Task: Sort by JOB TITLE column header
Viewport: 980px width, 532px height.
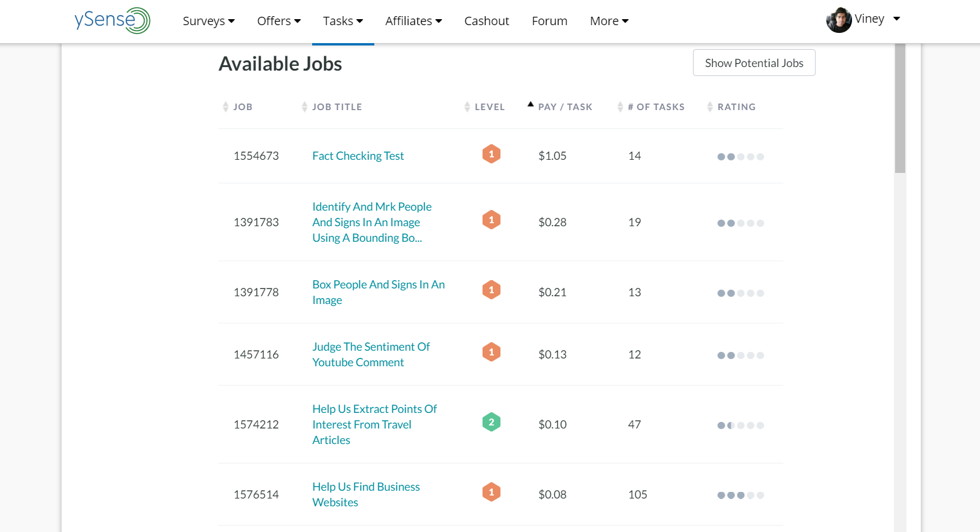Action: tap(337, 107)
